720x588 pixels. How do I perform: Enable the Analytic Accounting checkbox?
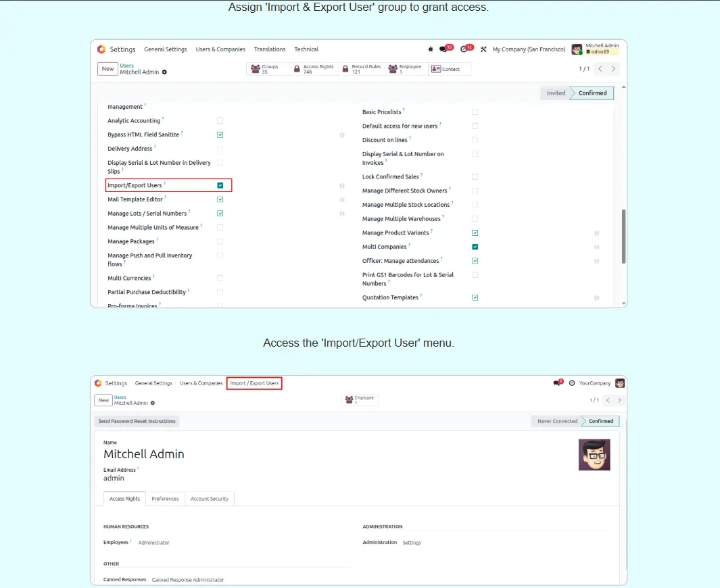pyautogui.click(x=220, y=121)
